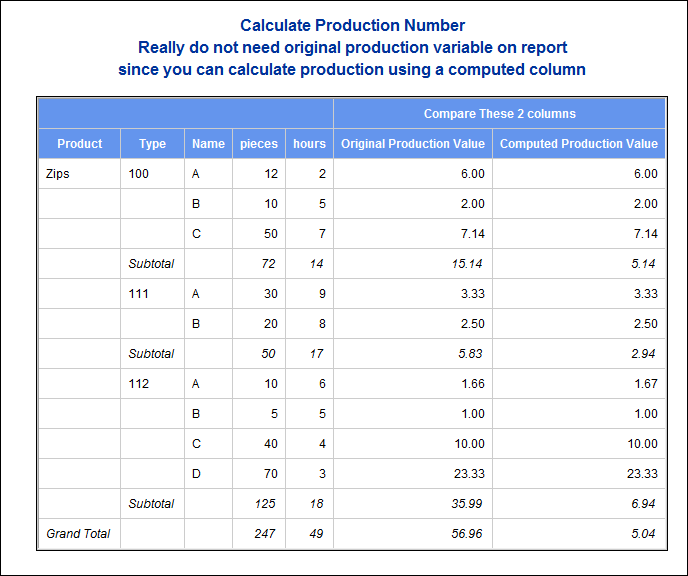The image size is (688, 576).
Task: Click the Product column header
Action: pyautogui.click(x=79, y=143)
